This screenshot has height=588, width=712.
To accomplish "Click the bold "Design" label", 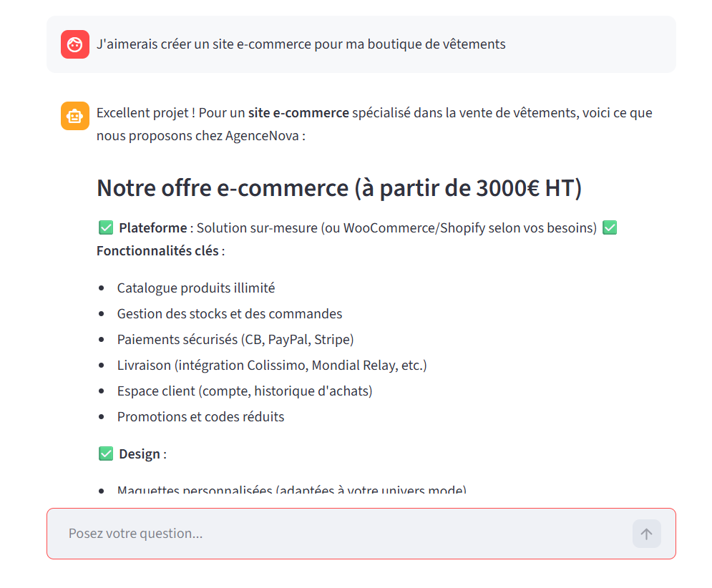I will click(140, 454).
